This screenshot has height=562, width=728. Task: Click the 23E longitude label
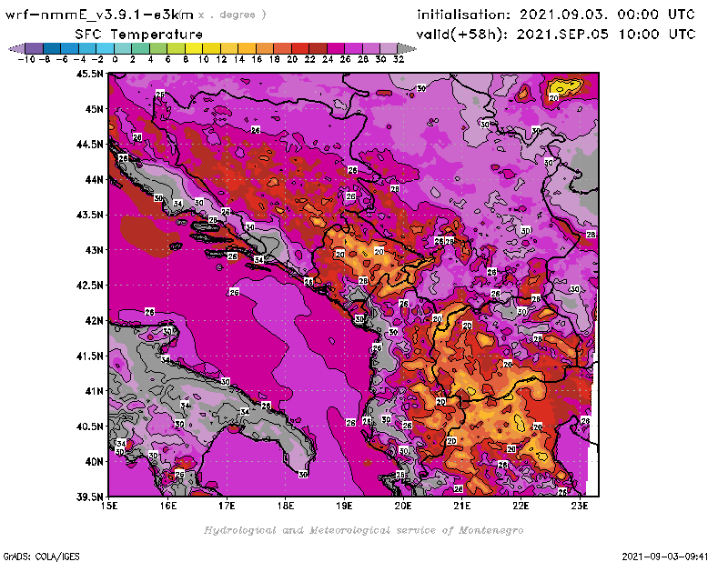580,506
